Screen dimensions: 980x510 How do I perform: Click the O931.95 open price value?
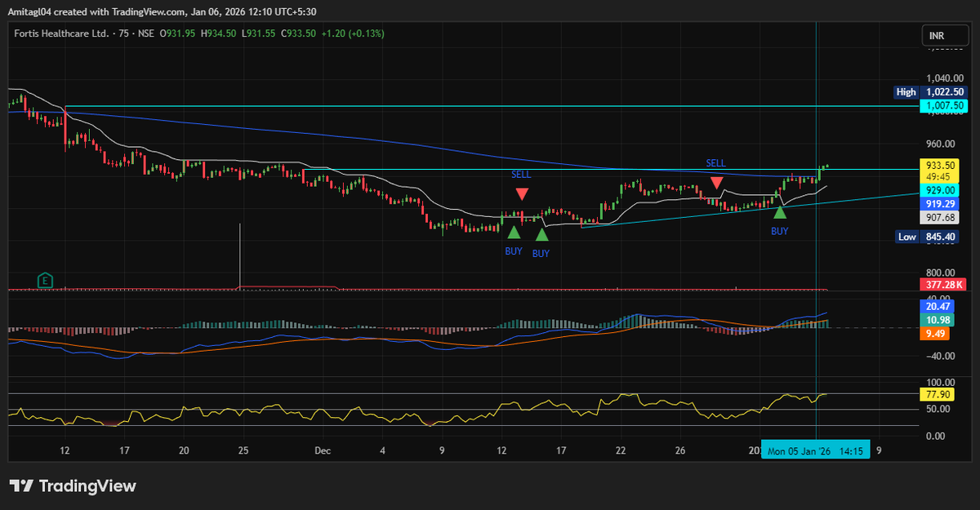click(176, 33)
